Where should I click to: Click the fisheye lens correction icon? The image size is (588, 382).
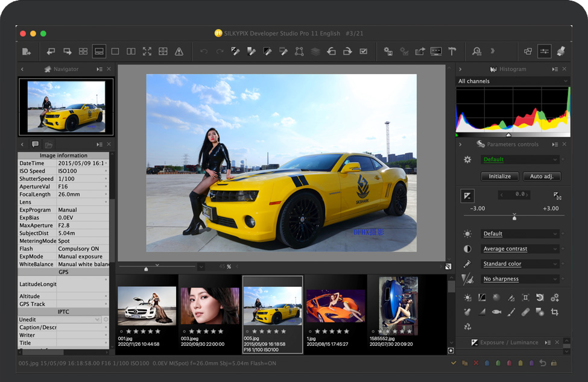(496, 312)
